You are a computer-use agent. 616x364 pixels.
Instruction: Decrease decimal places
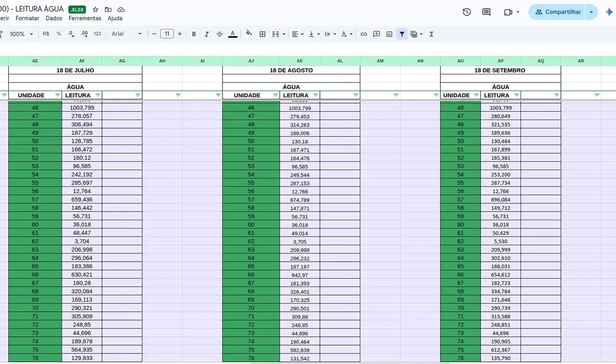(72, 34)
